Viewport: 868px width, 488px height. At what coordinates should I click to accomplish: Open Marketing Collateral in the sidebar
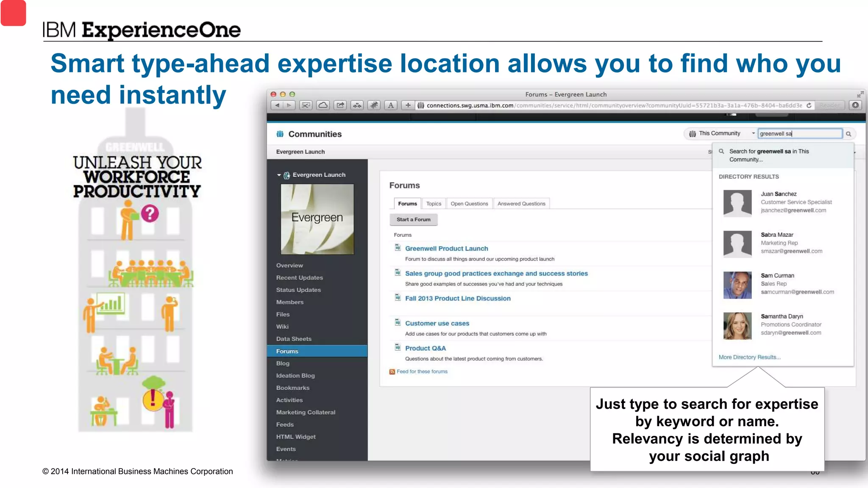(x=306, y=413)
